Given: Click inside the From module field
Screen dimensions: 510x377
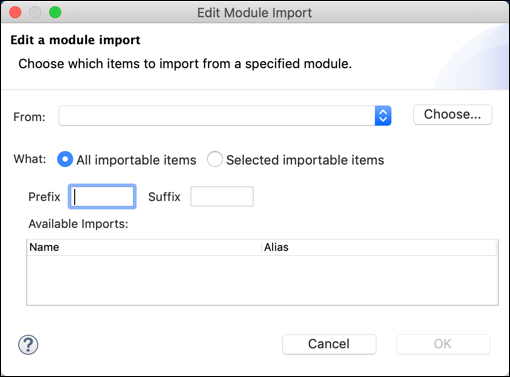Looking at the screenshot, I should point(217,116).
